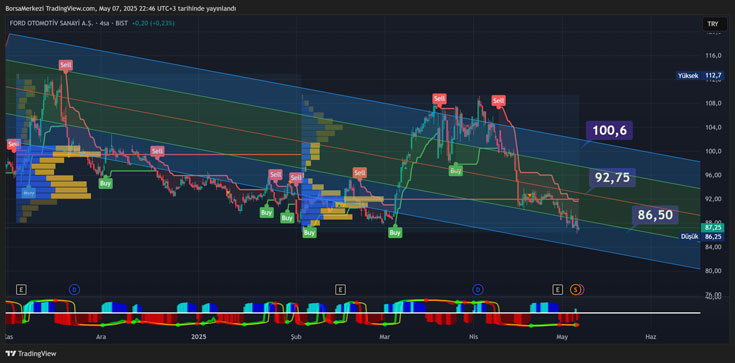Screen dimensions: 735x363
Task: Select the 86,50 price callout
Action: click(655, 215)
